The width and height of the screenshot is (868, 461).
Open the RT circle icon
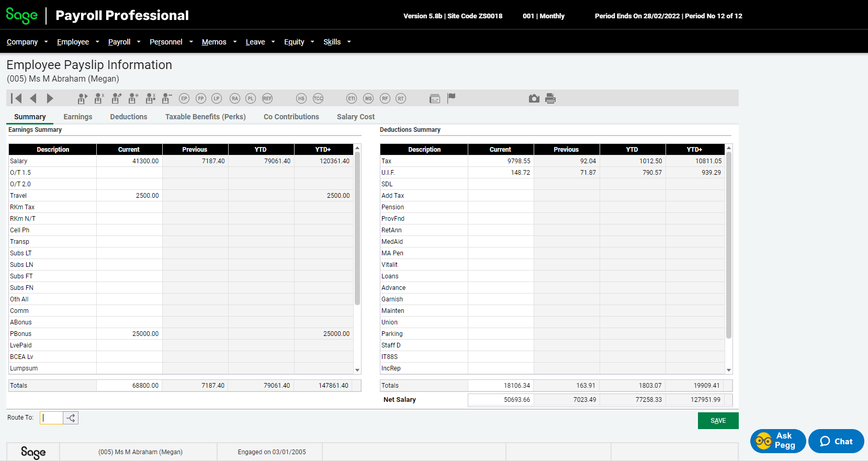[x=401, y=98]
